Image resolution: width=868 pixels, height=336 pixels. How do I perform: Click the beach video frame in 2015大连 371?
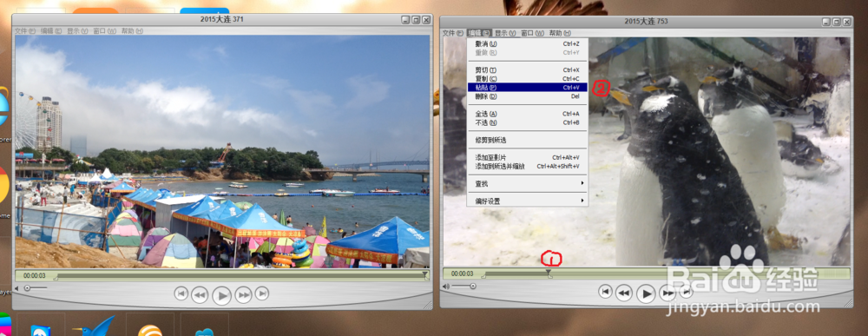(x=222, y=152)
